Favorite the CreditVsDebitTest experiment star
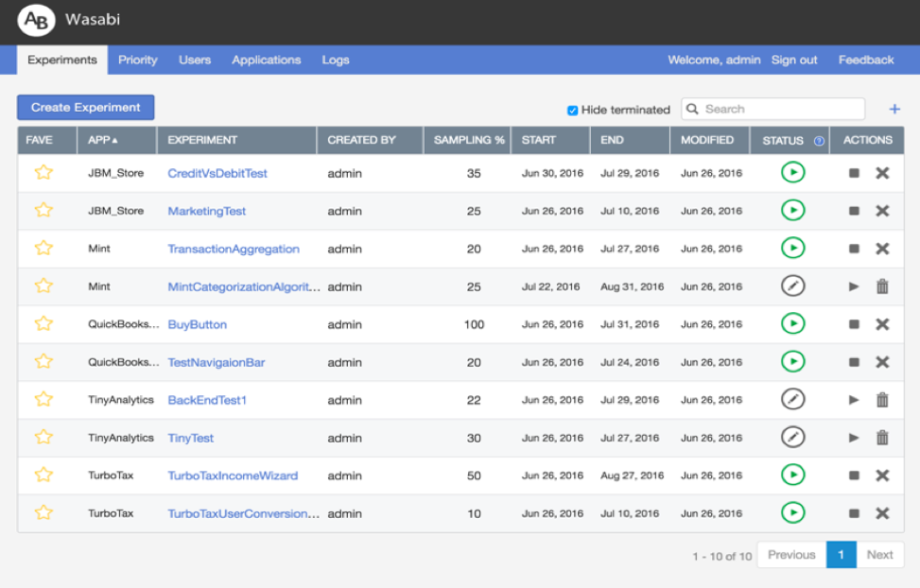 point(43,173)
